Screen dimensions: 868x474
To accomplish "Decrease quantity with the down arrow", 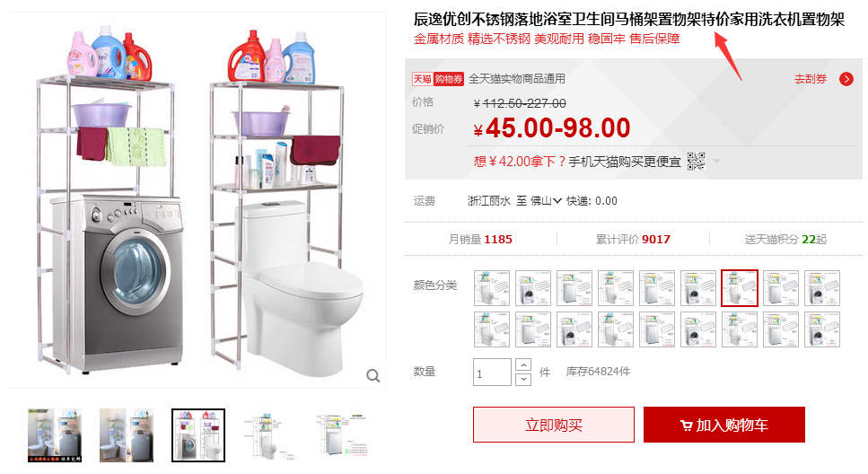I will 523,380.
